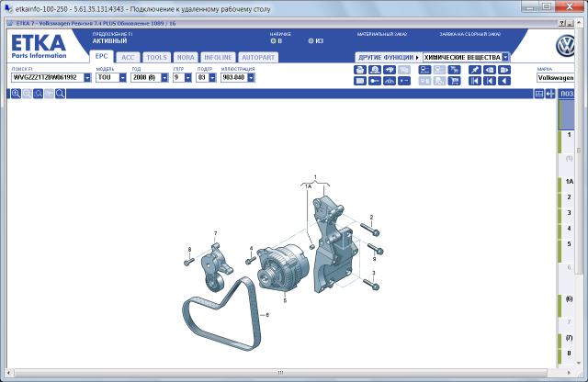Image resolution: width=588 pixels, height=382 pixels.
Task: Go back with the plain left-triangle icon
Action: (x=504, y=81)
